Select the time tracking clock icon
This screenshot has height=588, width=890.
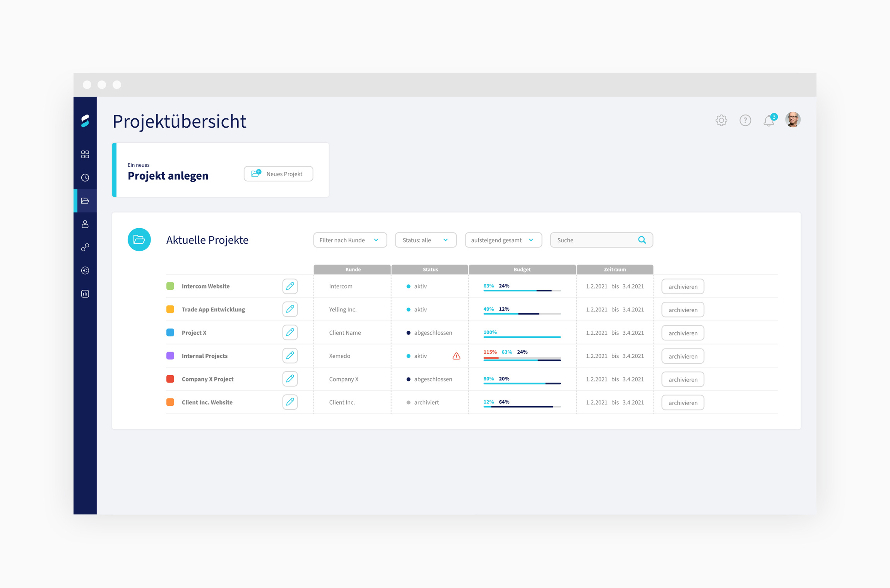point(86,177)
